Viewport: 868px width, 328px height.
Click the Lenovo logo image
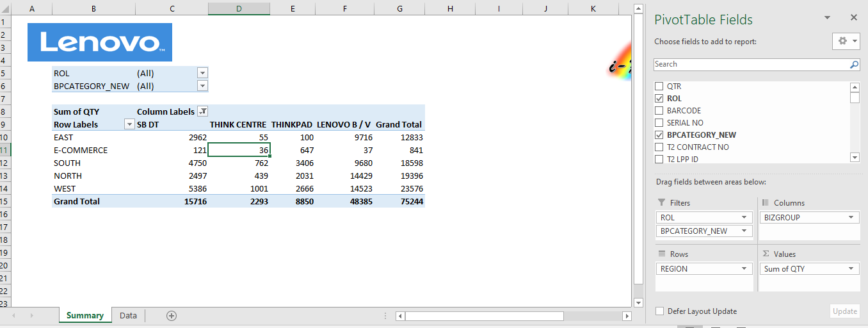tap(100, 42)
